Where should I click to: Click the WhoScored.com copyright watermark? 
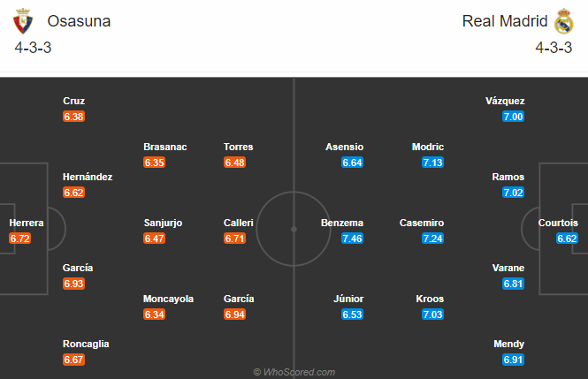(294, 372)
